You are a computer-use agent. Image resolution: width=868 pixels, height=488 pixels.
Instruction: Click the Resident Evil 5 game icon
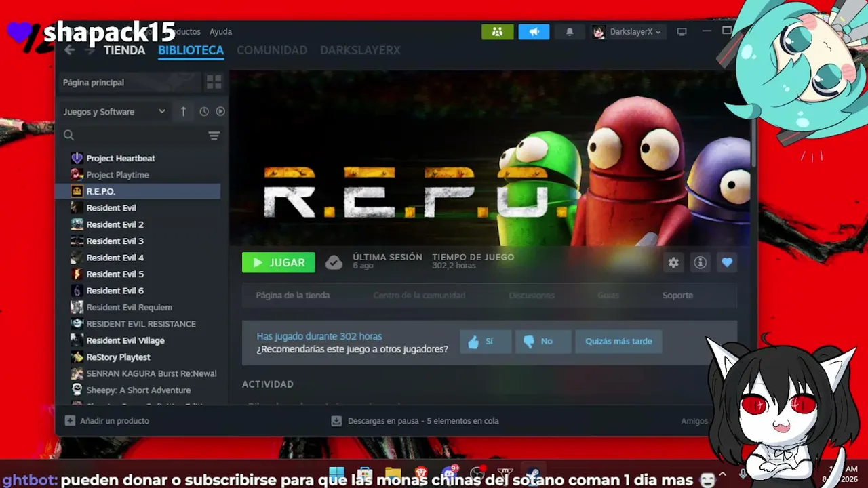coord(77,274)
